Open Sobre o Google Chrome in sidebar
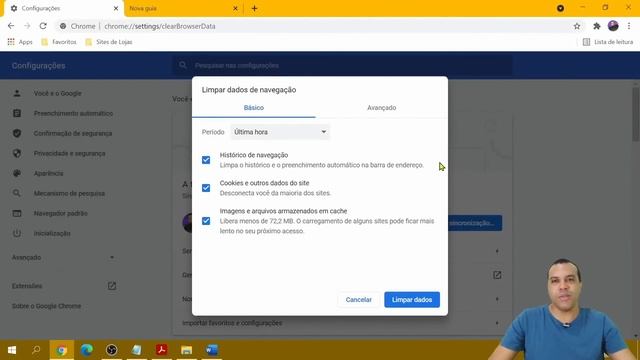This screenshot has height=360, width=640. click(47, 306)
